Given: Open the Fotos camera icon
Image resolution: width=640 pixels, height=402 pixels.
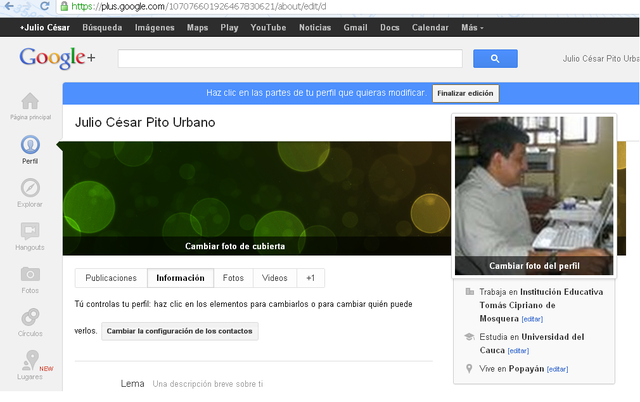Looking at the screenshot, I should 30,274.
